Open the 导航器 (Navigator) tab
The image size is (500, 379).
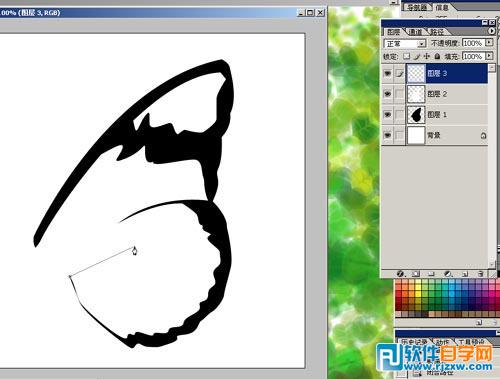417,7
